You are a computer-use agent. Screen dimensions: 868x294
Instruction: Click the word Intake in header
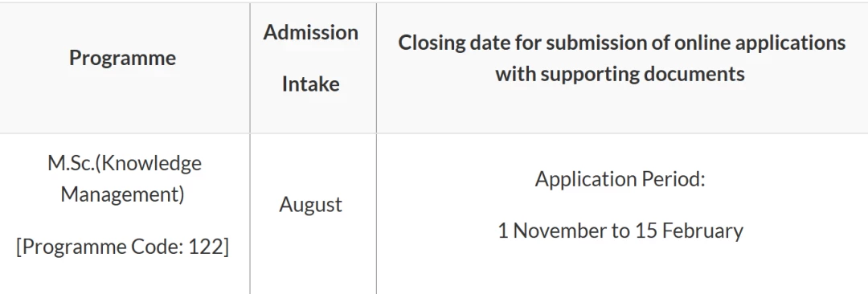tap(310, 84)
